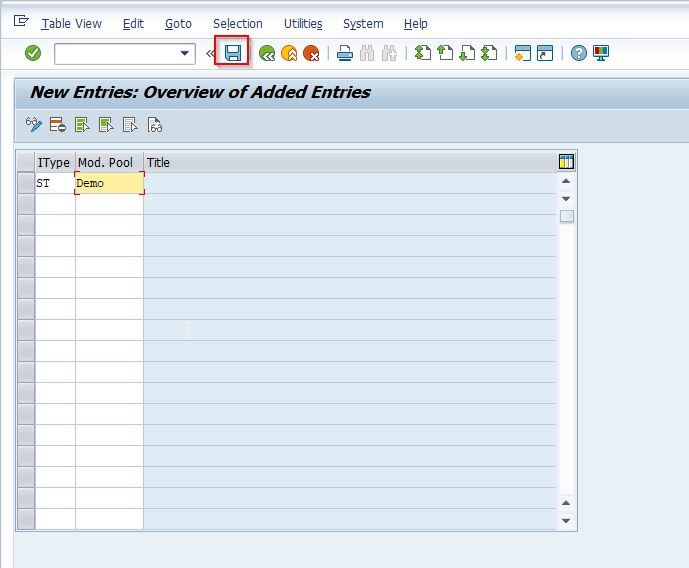Click the green Back arrow icon
Image resolution: width=689 pixels, height=568 pixels.
[267, 53]
